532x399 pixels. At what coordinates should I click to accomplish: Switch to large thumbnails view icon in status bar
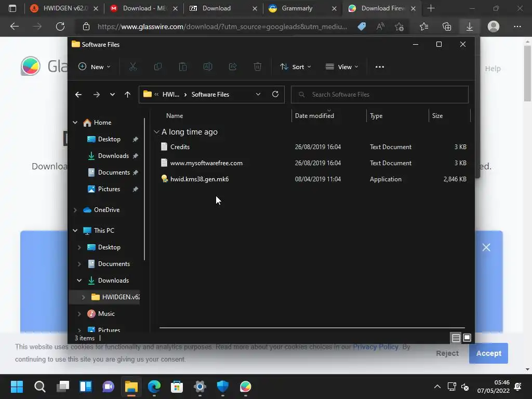(x=467, y=338)
